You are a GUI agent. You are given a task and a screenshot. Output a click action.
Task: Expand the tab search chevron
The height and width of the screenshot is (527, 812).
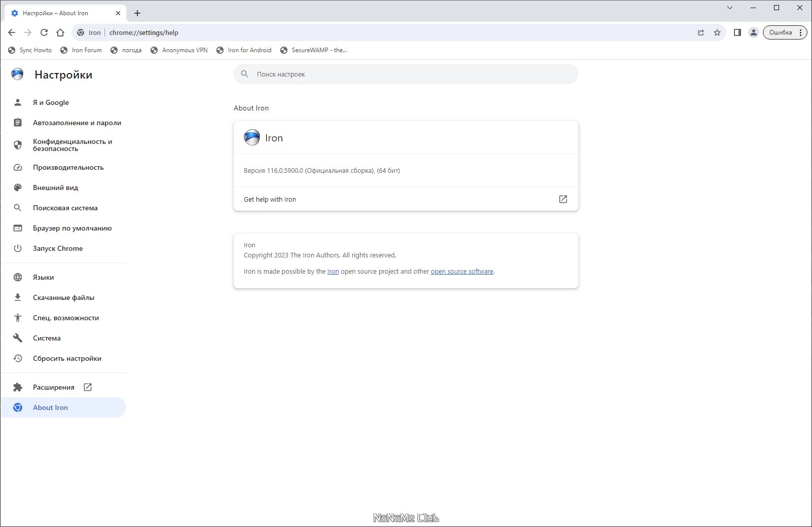[x=730, y=8]
